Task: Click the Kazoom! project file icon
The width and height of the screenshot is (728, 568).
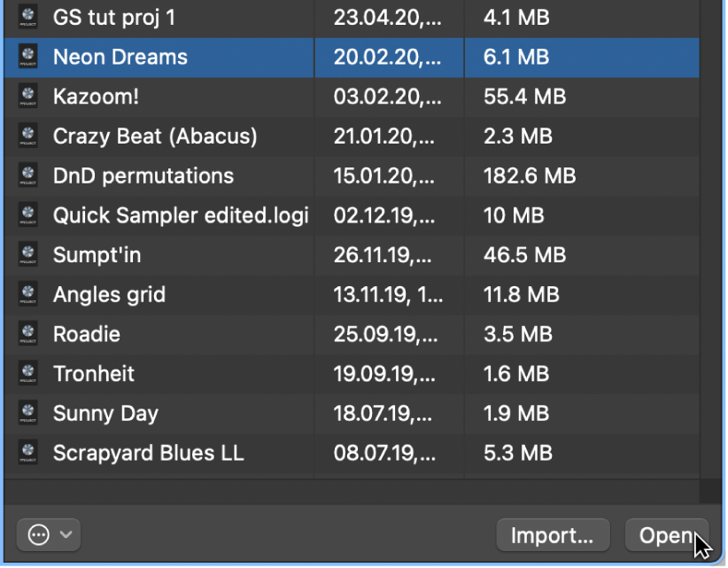Action: [x=29, y=97]
